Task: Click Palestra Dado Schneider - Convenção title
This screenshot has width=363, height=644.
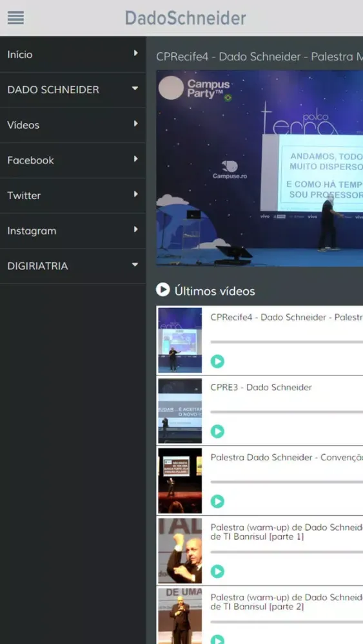Action: pyautogui.click(x=286, y=457)
